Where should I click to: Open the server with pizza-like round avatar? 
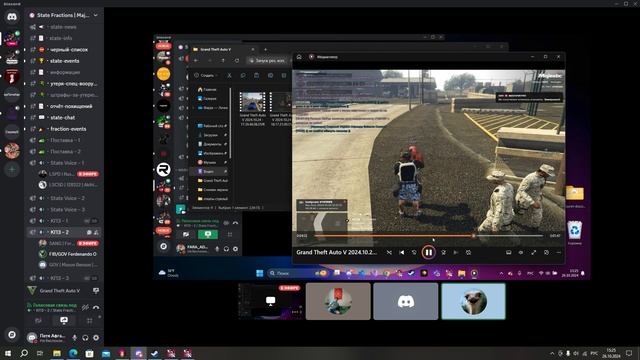click(12, 151)
